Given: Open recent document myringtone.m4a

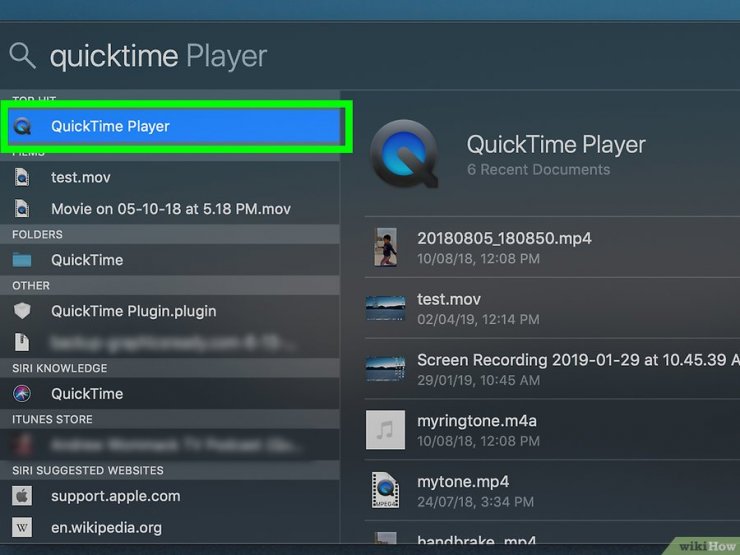Looking at the screenshot, I should [552, 429].
